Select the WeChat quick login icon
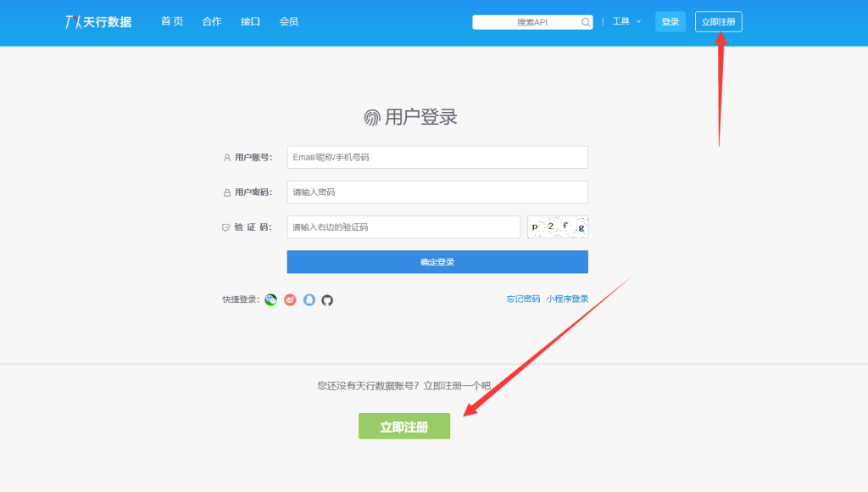 (x=270, y=299)
